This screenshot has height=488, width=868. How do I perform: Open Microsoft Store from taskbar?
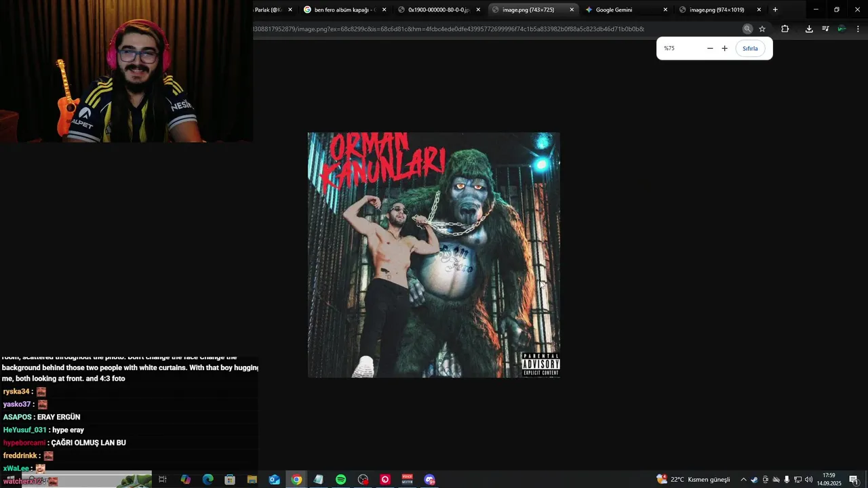click(x=230, y=479)
